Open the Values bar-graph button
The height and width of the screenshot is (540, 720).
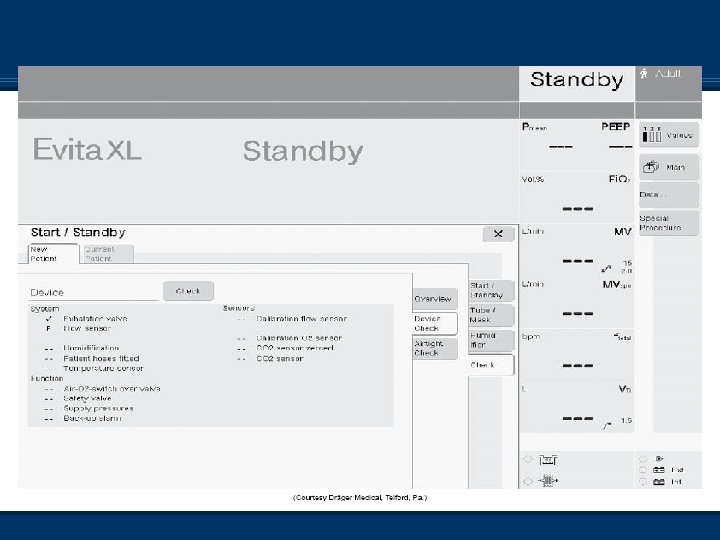pyautogui.click(x=669, y=135)
